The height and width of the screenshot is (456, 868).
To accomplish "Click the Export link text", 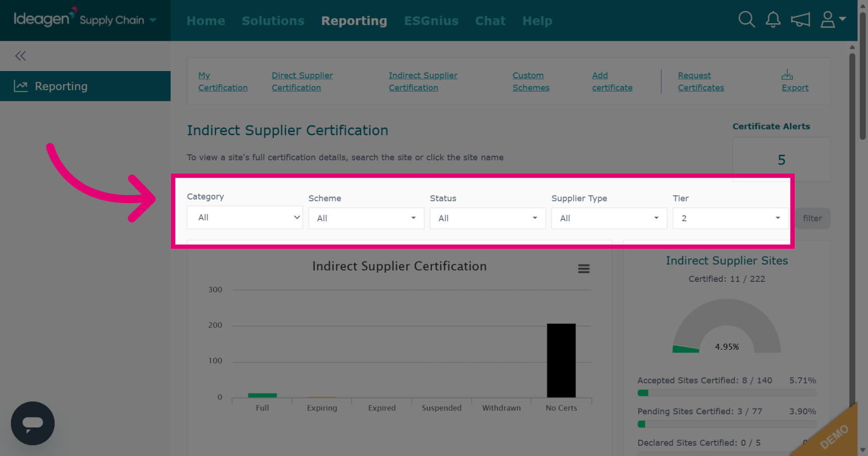I will [x=795, y=88].
